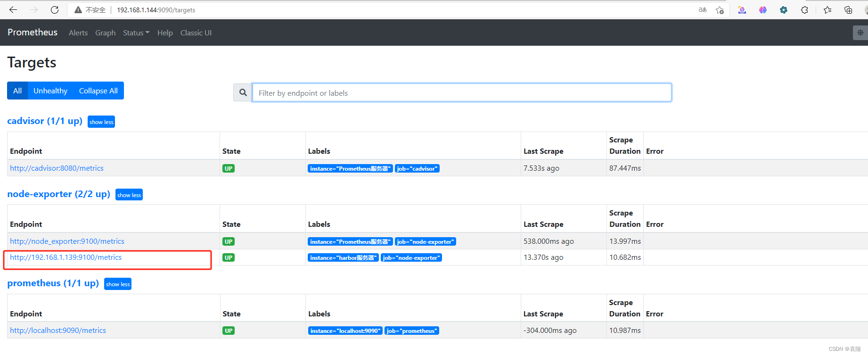Go back to the previous browser page
The height and width of the screenshot is (356, 868).
(x=13, y=9)
